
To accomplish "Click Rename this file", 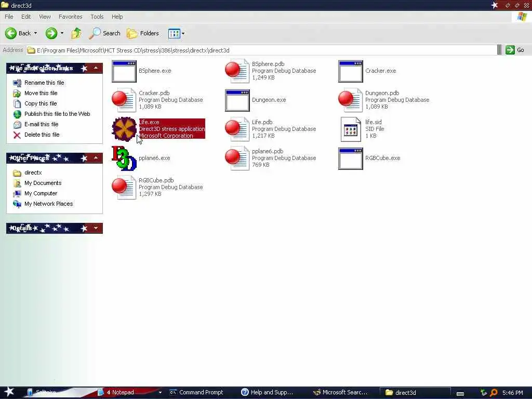I will coord(44,83).
